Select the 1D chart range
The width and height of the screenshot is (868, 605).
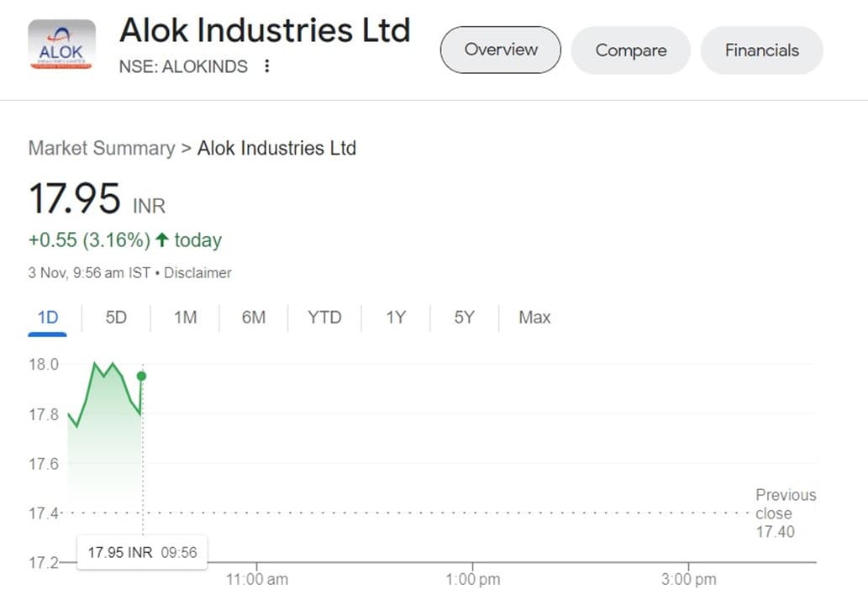(47, 318)
